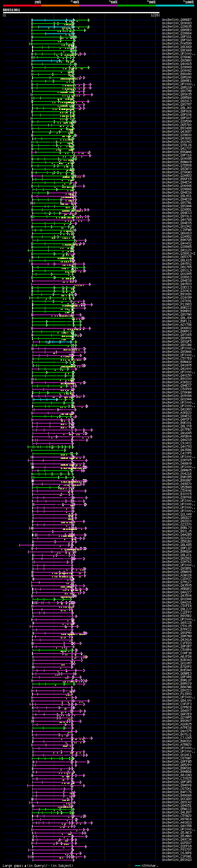Viewport: 197px width, 868px height.
Task: Open hit UniRef100_O23370
Action: (177, 525)
